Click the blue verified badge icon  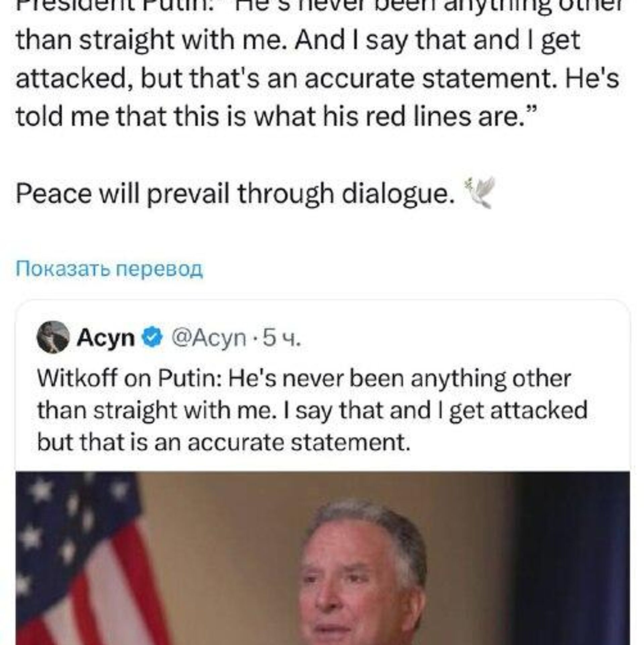coord(153,337)
